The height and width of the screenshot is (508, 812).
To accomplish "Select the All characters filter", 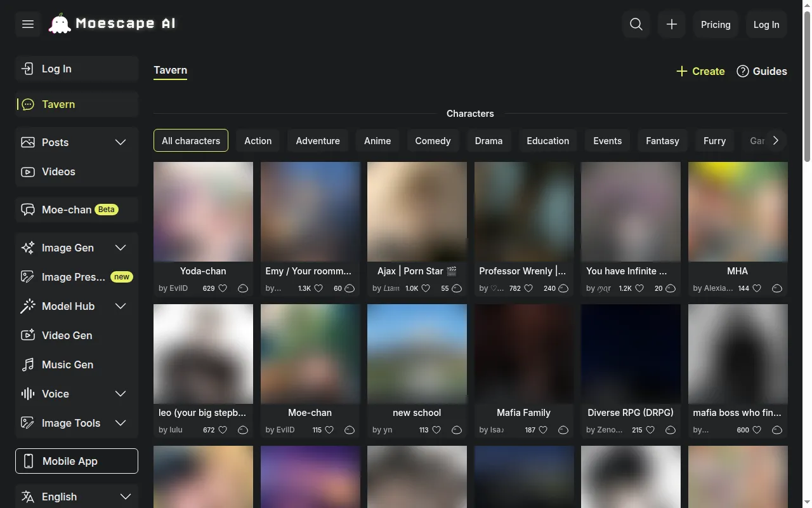I will pyautogui.click(x=191, y=141).
